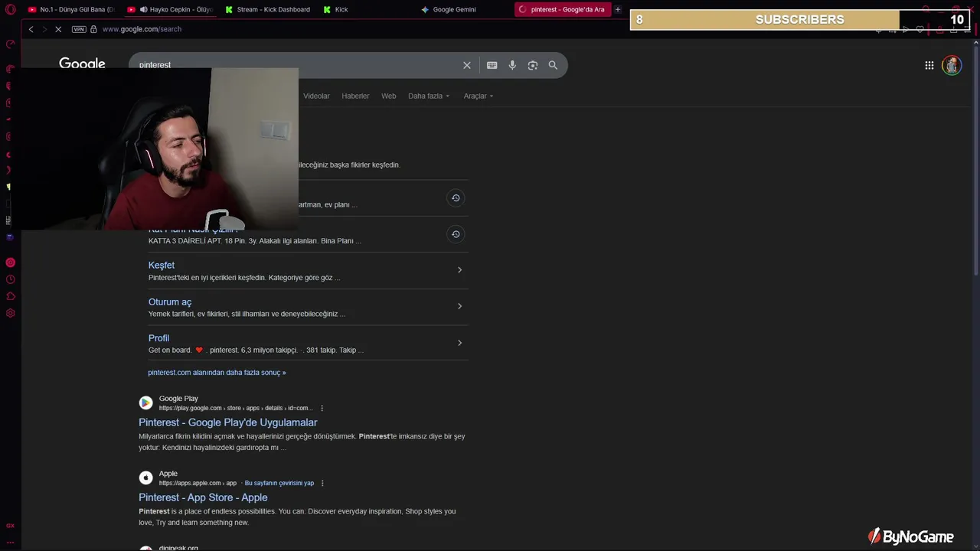Expand the 'Araçlar' tools dropdown

(479, 96)
